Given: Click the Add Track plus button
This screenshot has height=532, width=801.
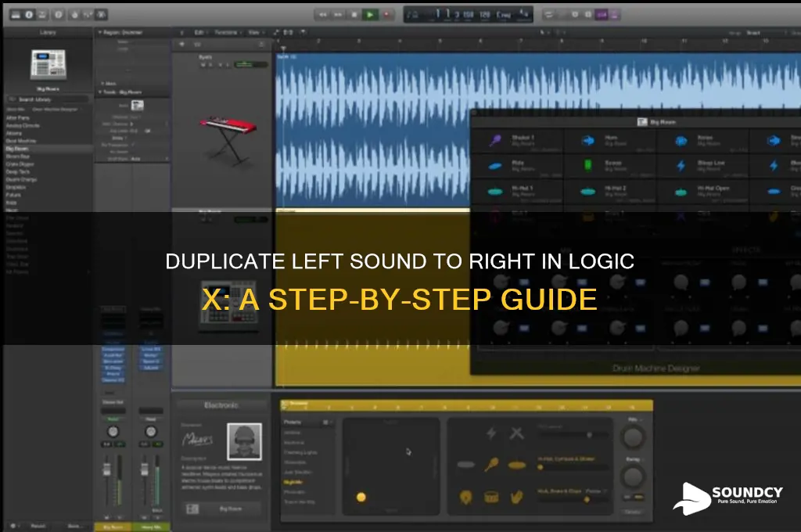Looking at the screenshot, I should [x=181, y=45].
